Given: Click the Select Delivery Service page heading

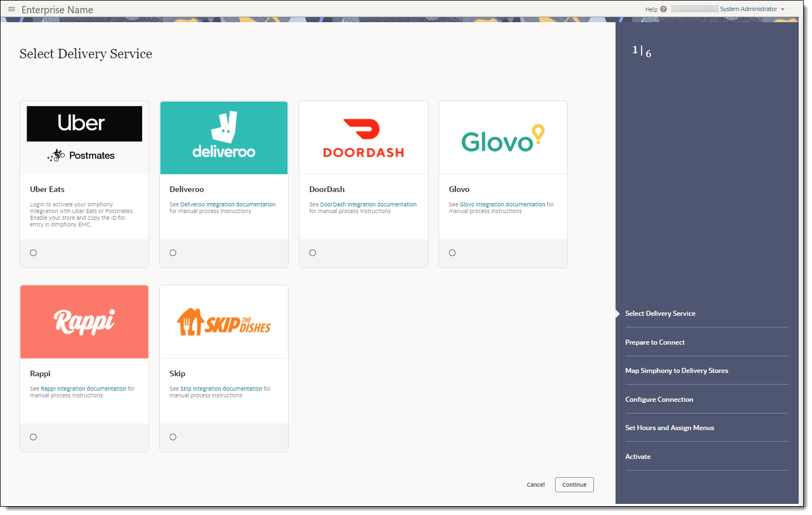Looking at the screenshot, I should (x=85, y=54).
